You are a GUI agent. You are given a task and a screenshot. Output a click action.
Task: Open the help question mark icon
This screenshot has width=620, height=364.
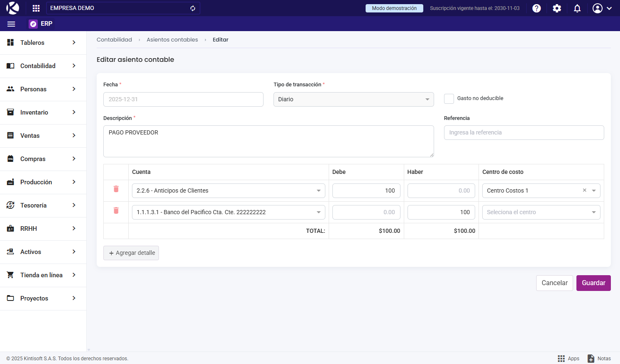click(537, 8)
